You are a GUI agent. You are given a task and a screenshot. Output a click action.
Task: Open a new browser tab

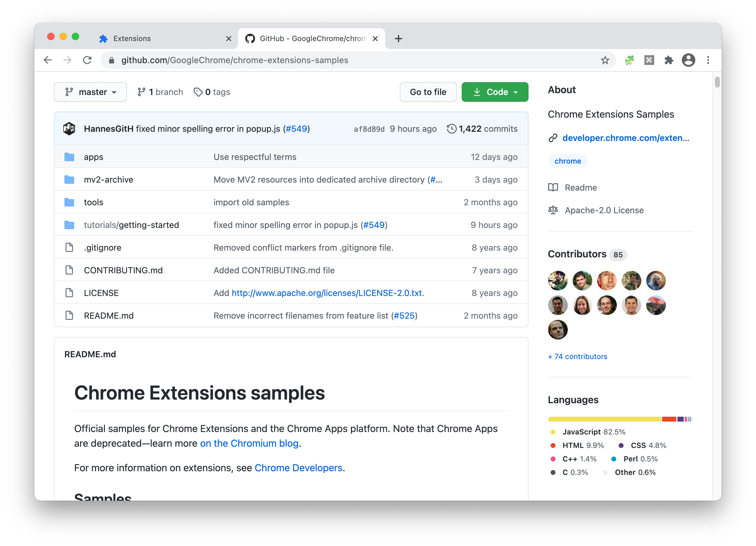tap(398, 39)
